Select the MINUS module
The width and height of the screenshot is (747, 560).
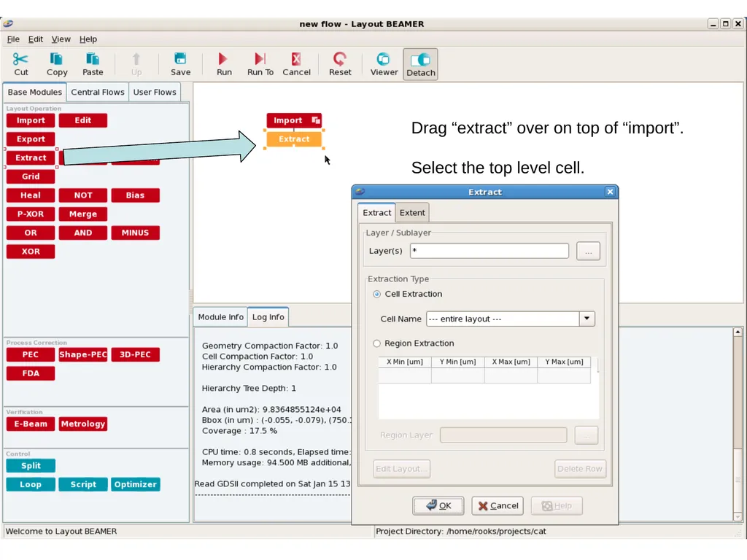point(135,233)
